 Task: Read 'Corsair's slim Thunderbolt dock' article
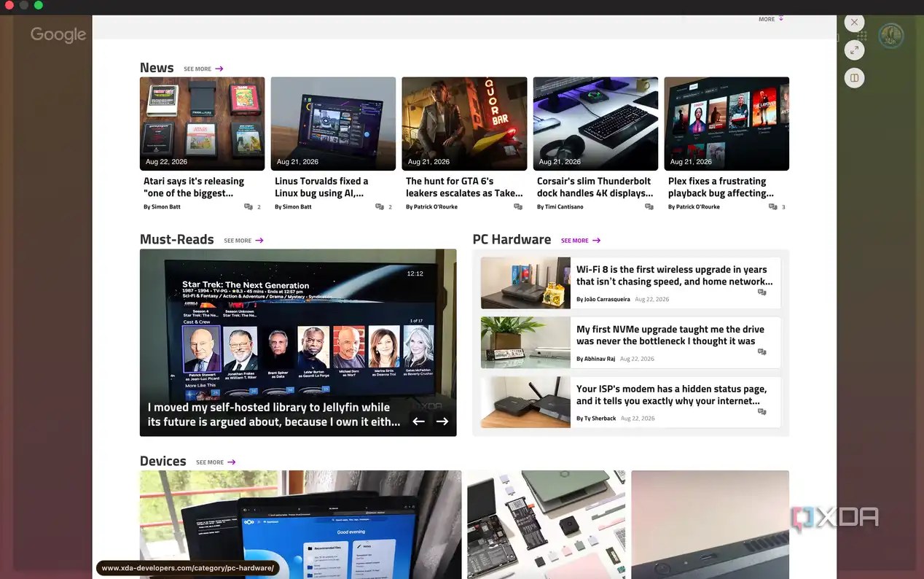coord(595,187)
